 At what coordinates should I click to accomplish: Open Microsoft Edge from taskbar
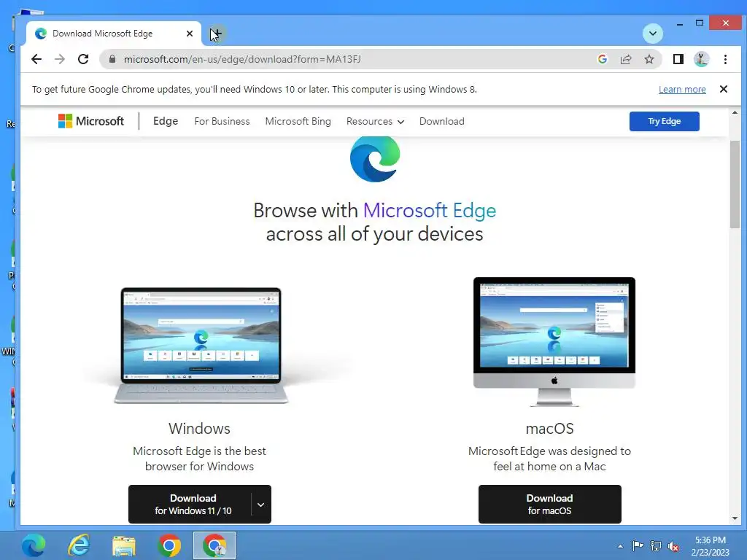33,545
